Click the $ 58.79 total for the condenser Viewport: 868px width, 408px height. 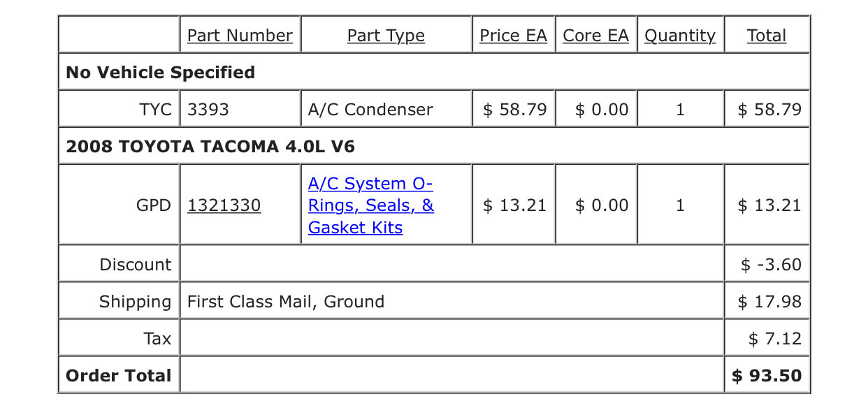tap(769, 110)
